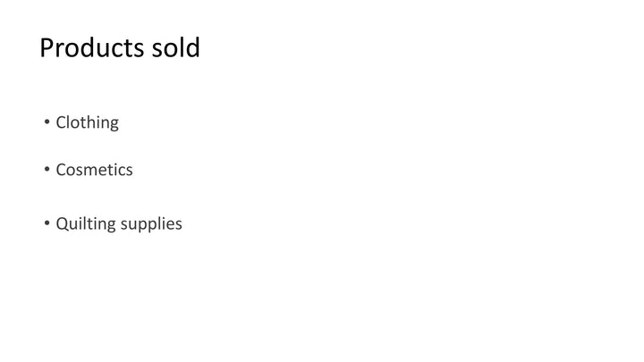Click the word "supplies" in last bullet
This screenshot has height=362, width=644.
[x=151, y=224]
